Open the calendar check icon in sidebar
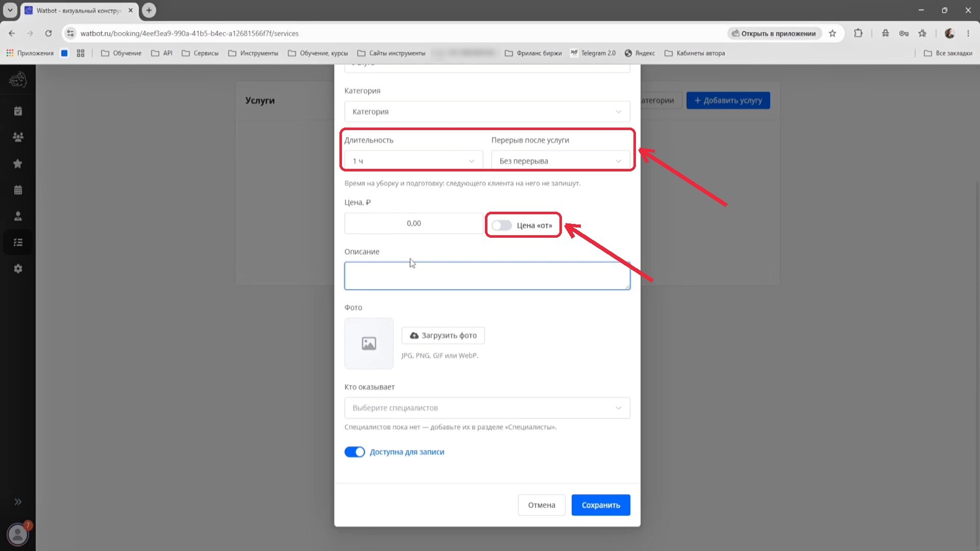The image size is (980, 551). (18, 111)
